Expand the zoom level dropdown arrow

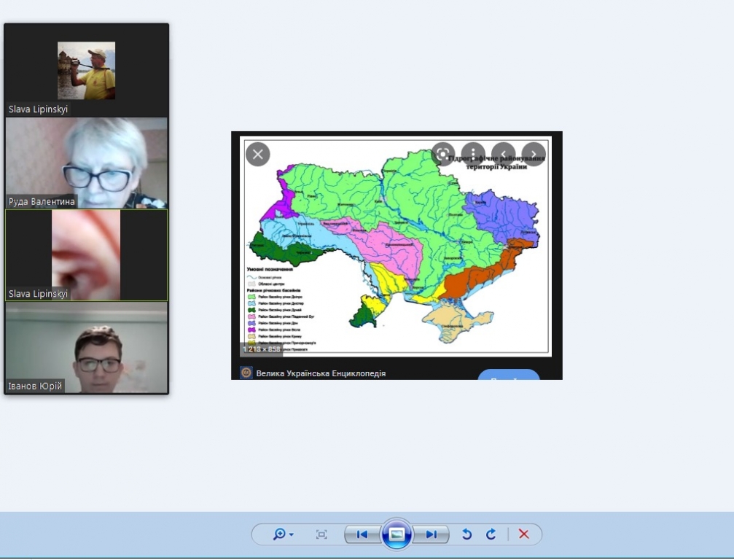click(x=292, y=534)
